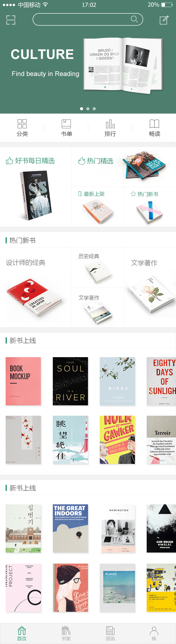The height and width of the screenshot is (644, 176).
Task: Open the 设计师的经典 category card
Action: (x=36, y=287)
